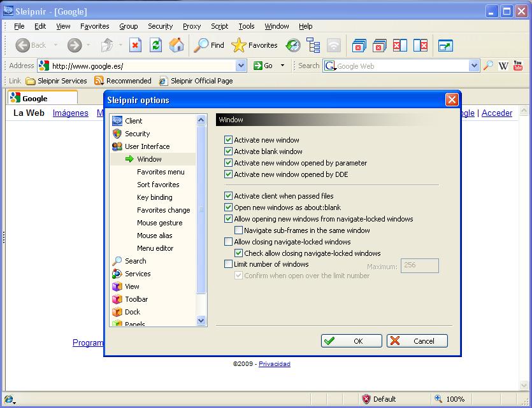Click the close-right-windows toolbar icon
The width and height of the screenshot is (532, 408).
[x=421, y=45]
